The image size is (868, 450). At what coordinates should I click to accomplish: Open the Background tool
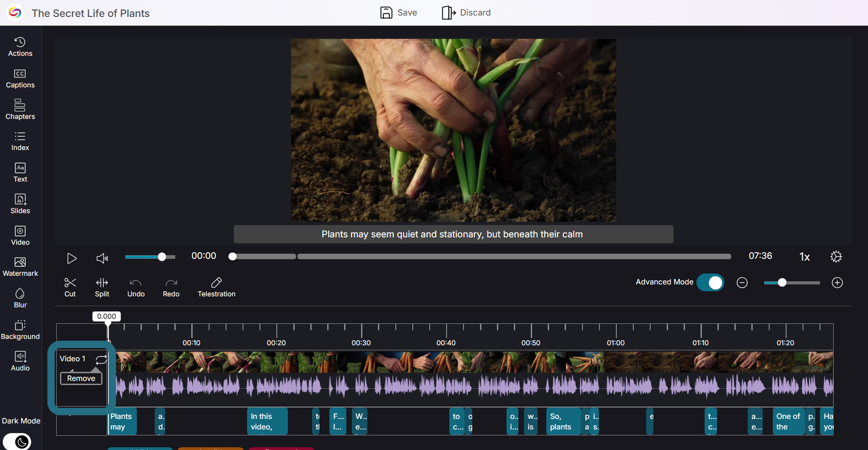pos(20,330)
